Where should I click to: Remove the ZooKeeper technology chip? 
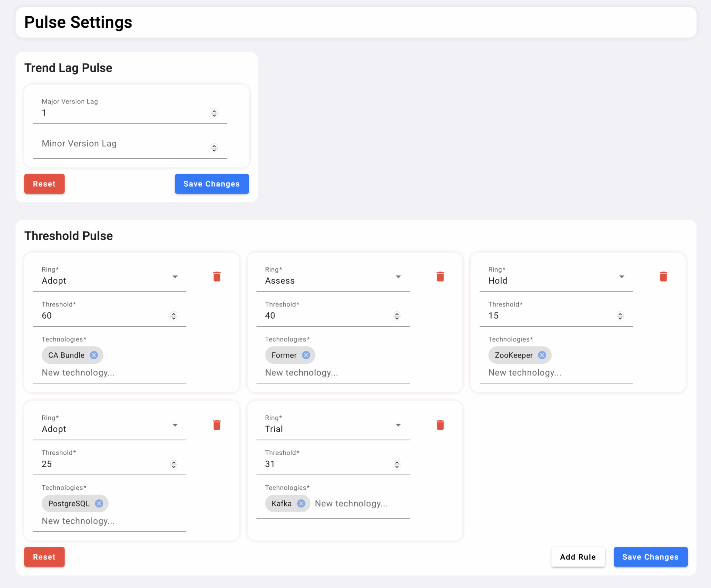point(542,355)
